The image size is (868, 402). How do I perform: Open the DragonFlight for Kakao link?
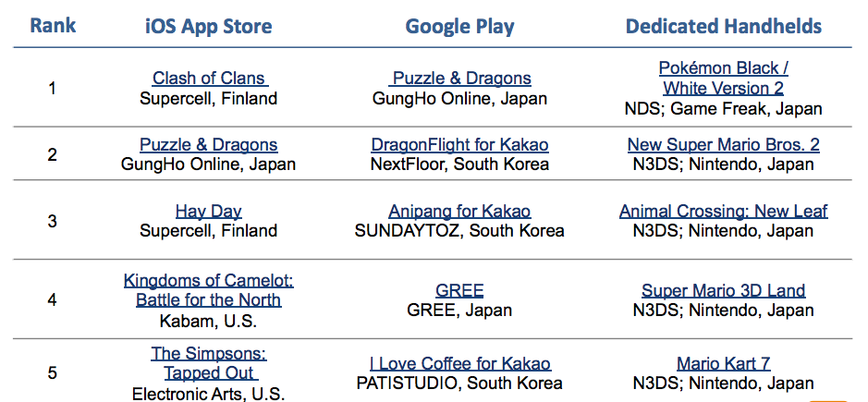coord(460,144)
